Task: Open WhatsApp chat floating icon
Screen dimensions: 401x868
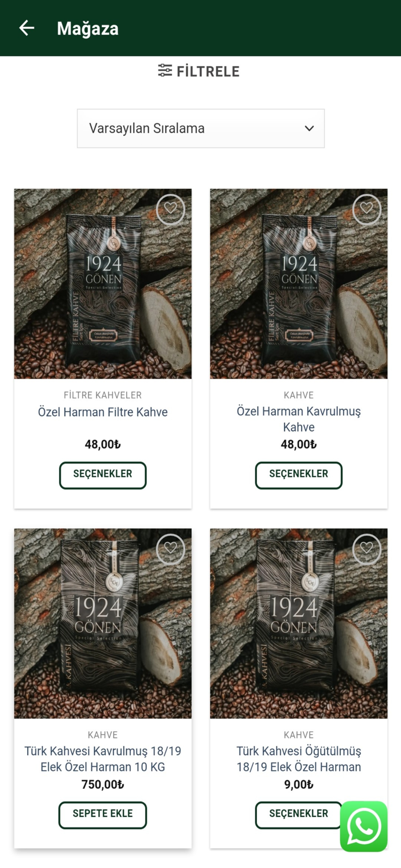Action: point(364,826)
